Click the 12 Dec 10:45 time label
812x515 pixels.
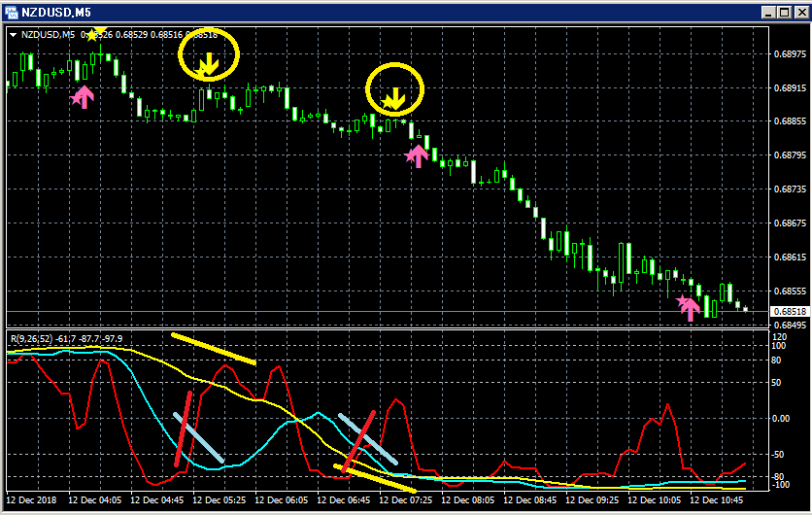pos(716,500)
